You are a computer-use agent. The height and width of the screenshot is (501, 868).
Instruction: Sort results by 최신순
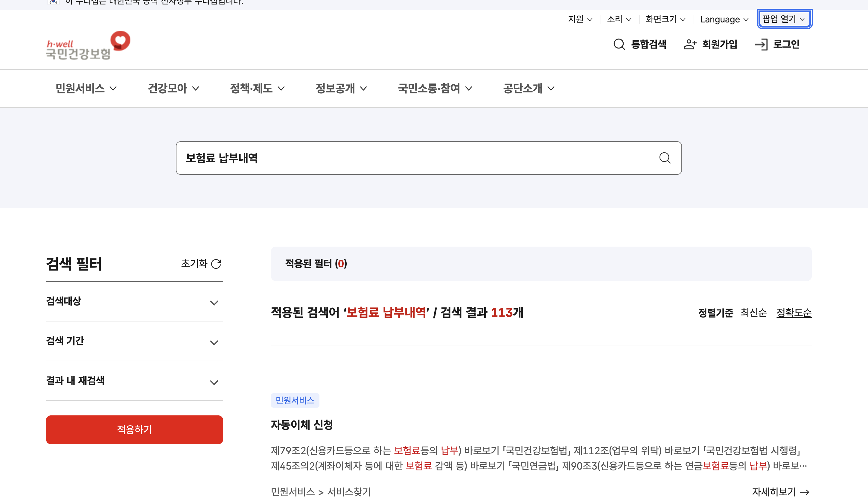click(753, 312)
